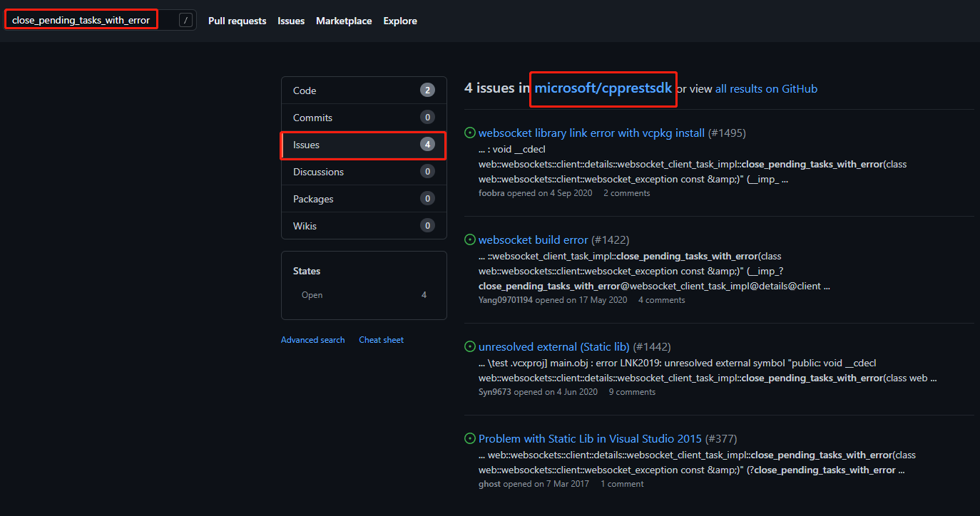Click the green open-issue icon beside the vcpkg install issue
This screenshot has height=516, width=980.
point(469,132)
